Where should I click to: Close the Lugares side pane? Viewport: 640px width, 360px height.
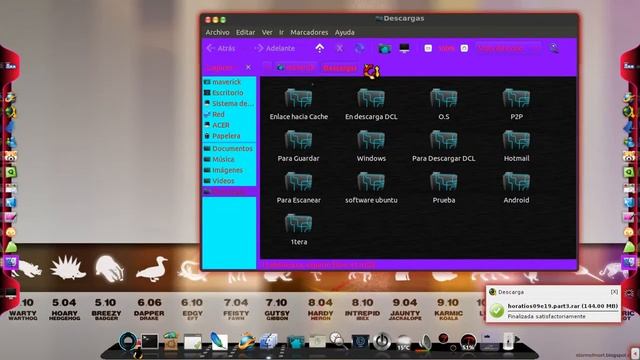(248, 67)
